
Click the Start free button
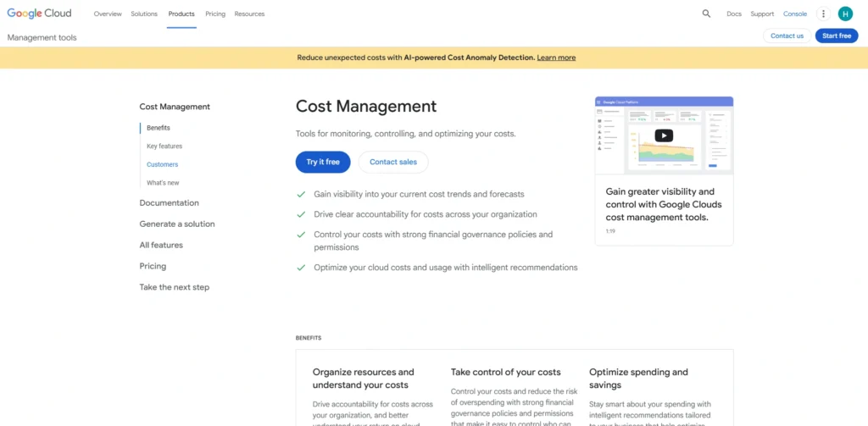[x=837, y=36]
